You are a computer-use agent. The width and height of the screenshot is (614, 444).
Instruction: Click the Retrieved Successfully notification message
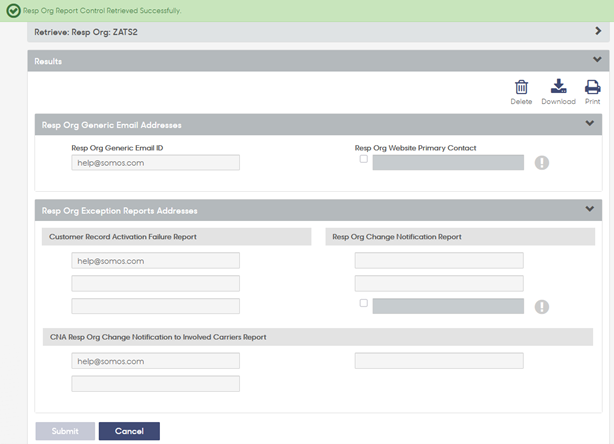[102, 11]
